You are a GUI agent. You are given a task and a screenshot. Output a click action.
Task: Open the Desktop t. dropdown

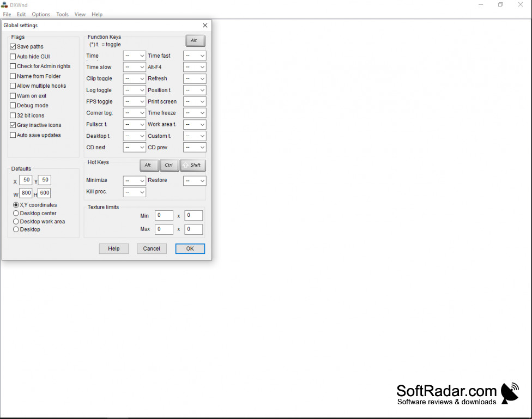click(x=134, y=136)
